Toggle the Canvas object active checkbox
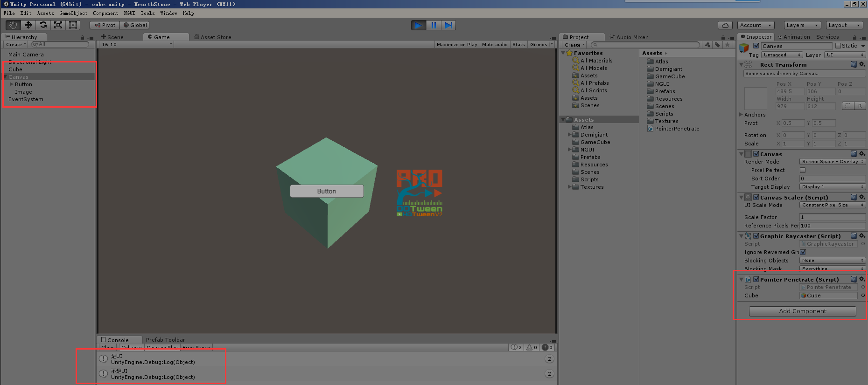The width and height of the screenshot is (868, 385). [x=756, y=46]
